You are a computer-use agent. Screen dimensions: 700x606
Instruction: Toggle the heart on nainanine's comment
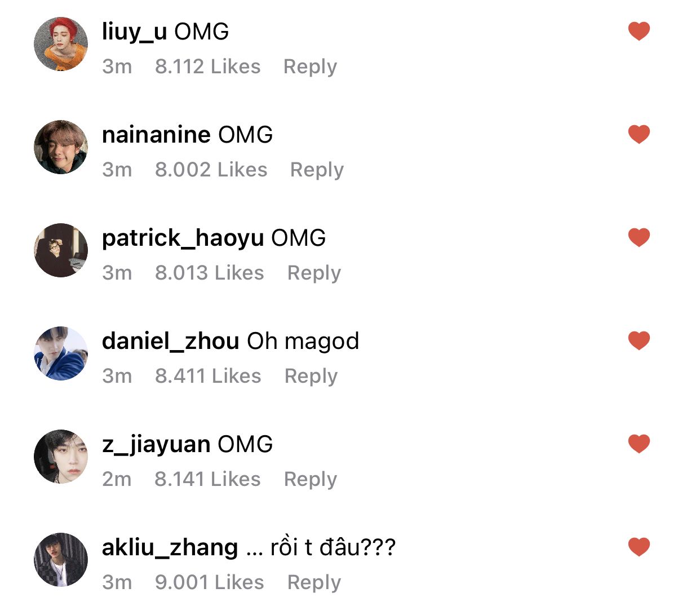[x=639, y=134]
